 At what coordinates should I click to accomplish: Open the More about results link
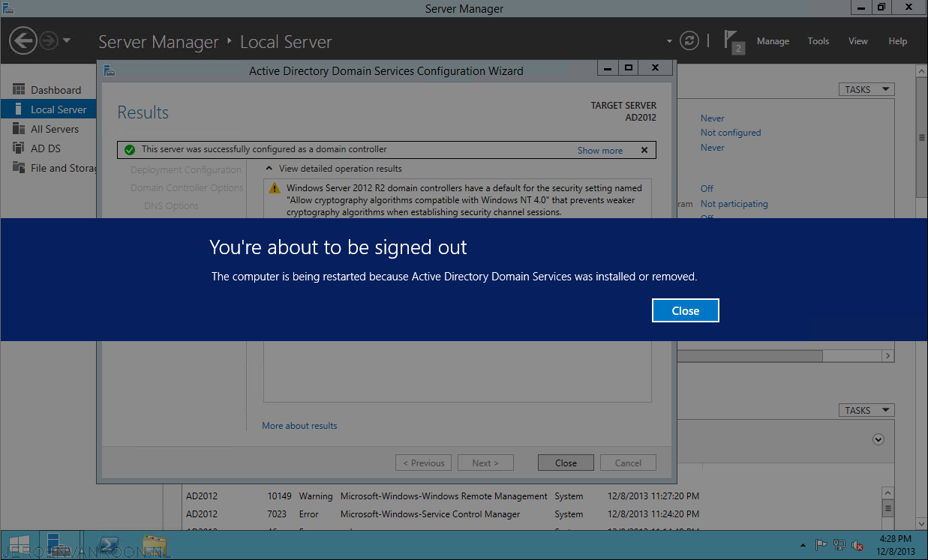[299, 426]
